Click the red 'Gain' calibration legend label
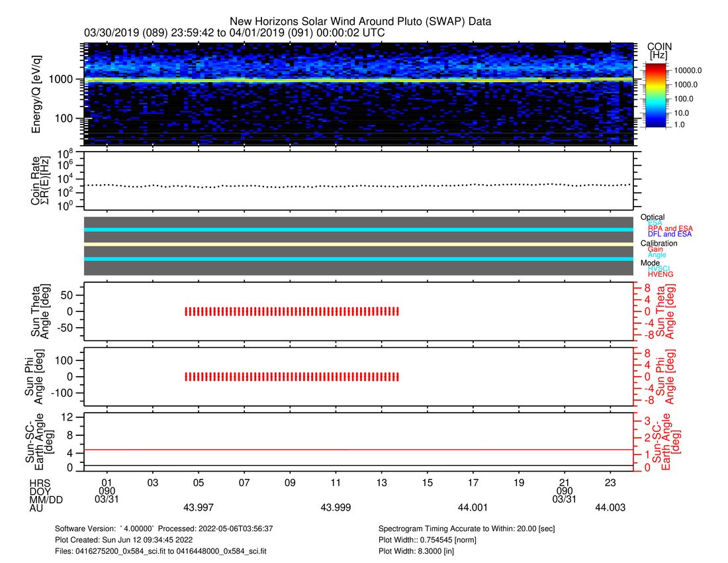The height and width of the screenshot is (563, 728). [656, 249]
